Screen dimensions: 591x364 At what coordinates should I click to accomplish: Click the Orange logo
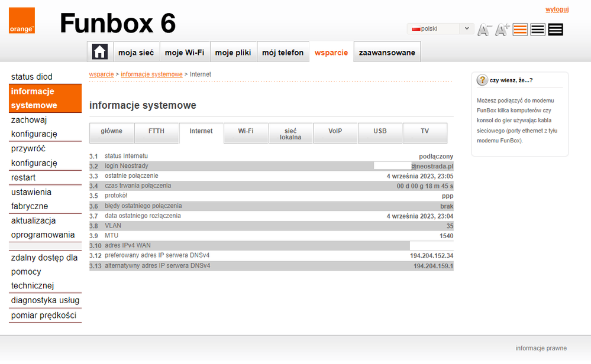click(22, 21)
